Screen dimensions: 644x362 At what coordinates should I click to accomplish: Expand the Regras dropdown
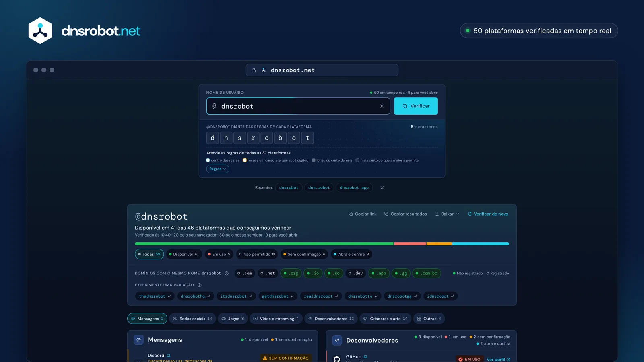pos(218,169)
